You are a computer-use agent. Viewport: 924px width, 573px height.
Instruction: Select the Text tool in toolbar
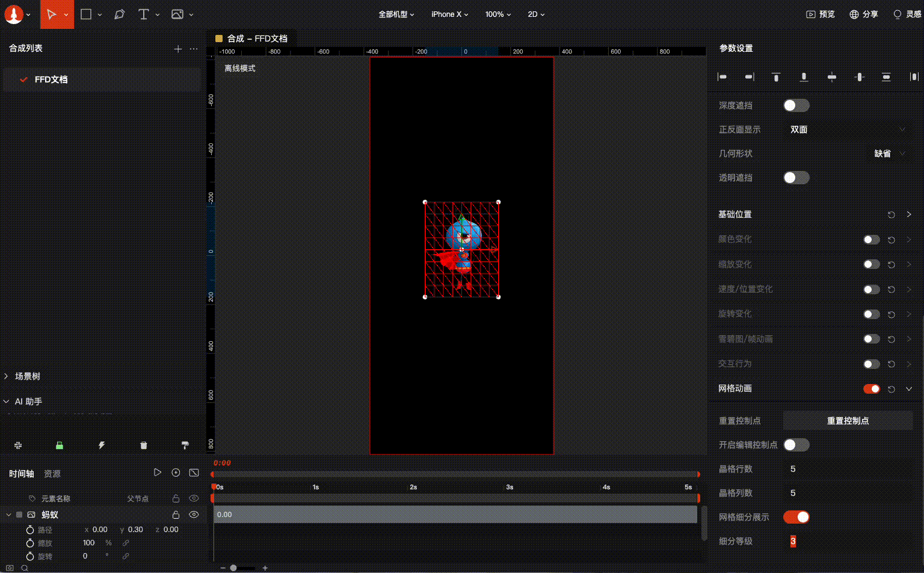(143, 14)
